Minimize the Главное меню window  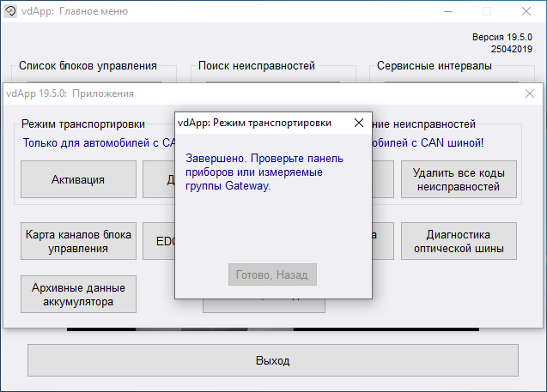point(447,11)
